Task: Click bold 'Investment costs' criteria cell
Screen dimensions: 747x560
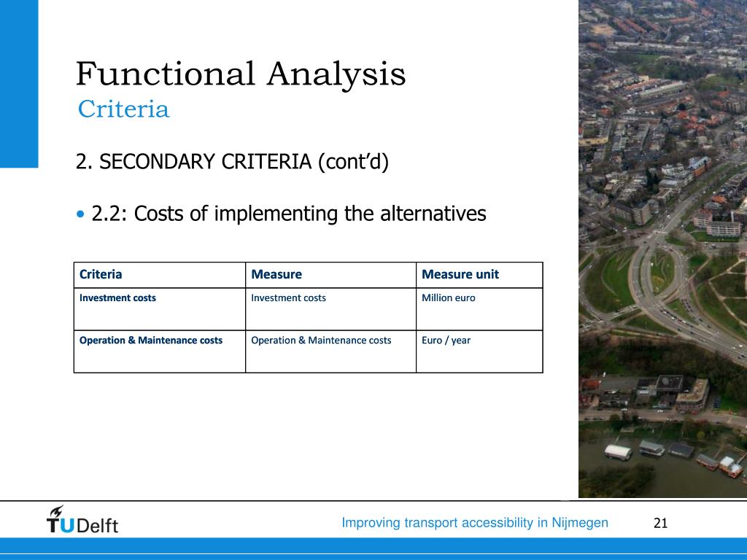Action: coord(160,309)
